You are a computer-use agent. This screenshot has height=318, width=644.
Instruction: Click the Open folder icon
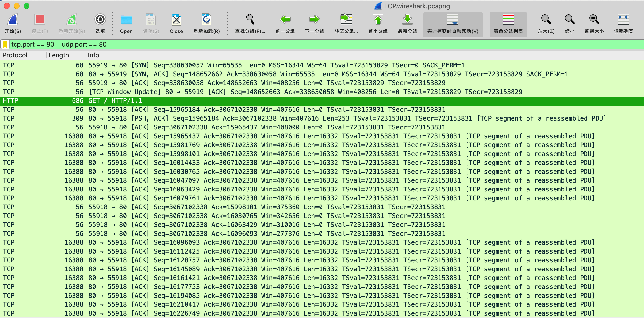point(126,20)
